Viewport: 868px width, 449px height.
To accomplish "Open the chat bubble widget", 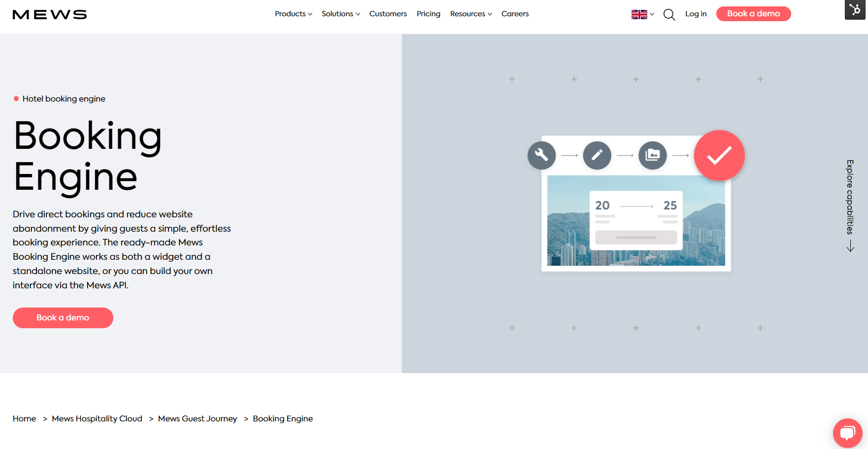I will click(847, 433).
